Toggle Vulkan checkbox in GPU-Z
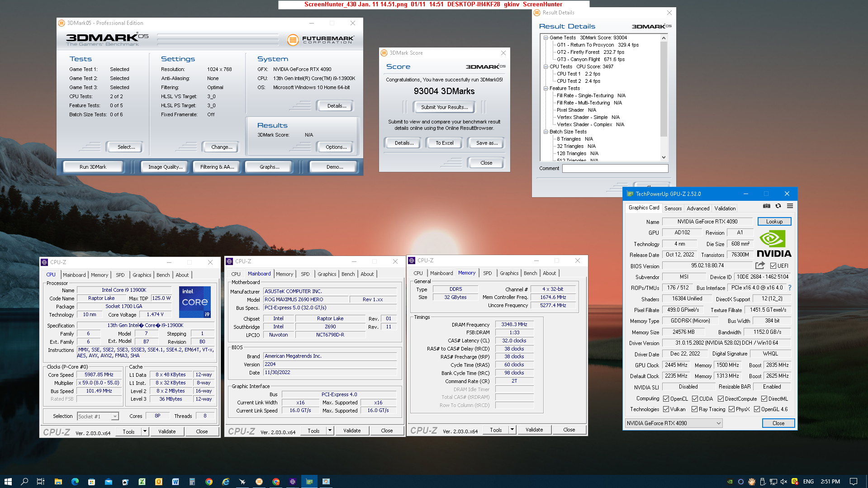This screenshot has height=488, width=868. (x=666, y=409)
